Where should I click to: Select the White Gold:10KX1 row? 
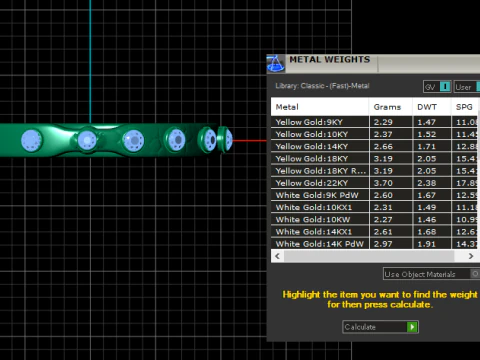(375, 207)
